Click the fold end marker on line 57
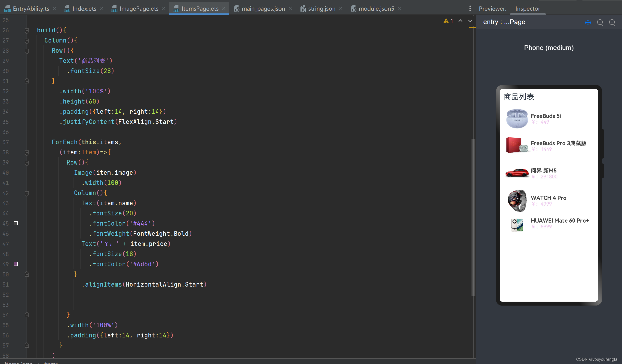This screenshot has height=364, width=622. point(27,346)
